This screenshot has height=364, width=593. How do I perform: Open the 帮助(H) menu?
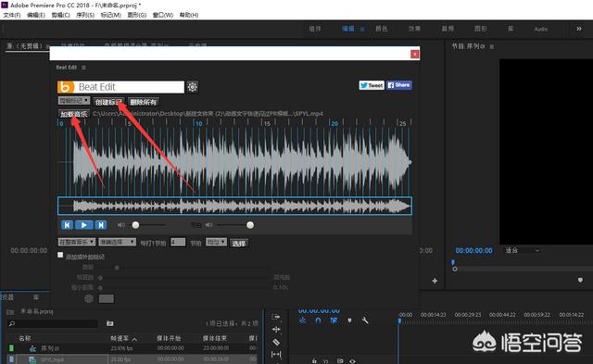189,15
